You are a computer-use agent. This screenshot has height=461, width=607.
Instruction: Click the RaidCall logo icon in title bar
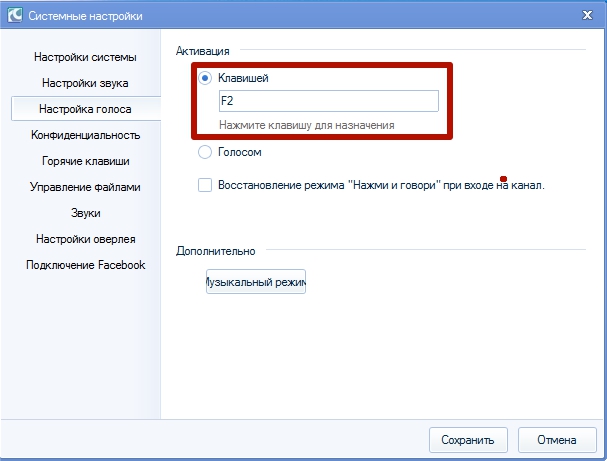[13, 16]
